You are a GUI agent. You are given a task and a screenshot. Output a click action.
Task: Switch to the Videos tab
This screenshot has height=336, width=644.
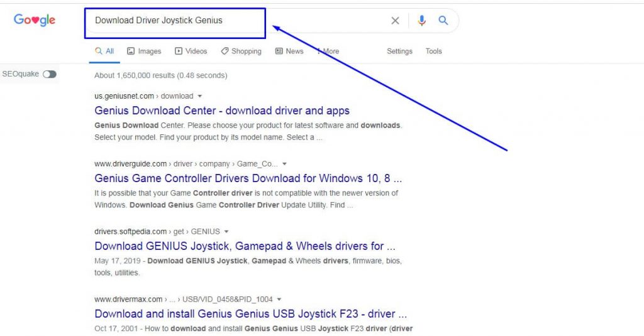point(191,51)
